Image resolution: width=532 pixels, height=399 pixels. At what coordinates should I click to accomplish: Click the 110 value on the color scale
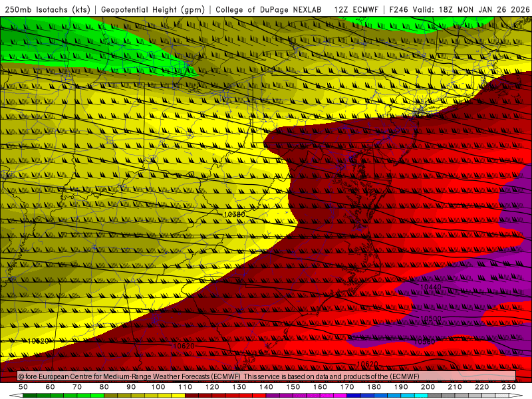[185, 387]
